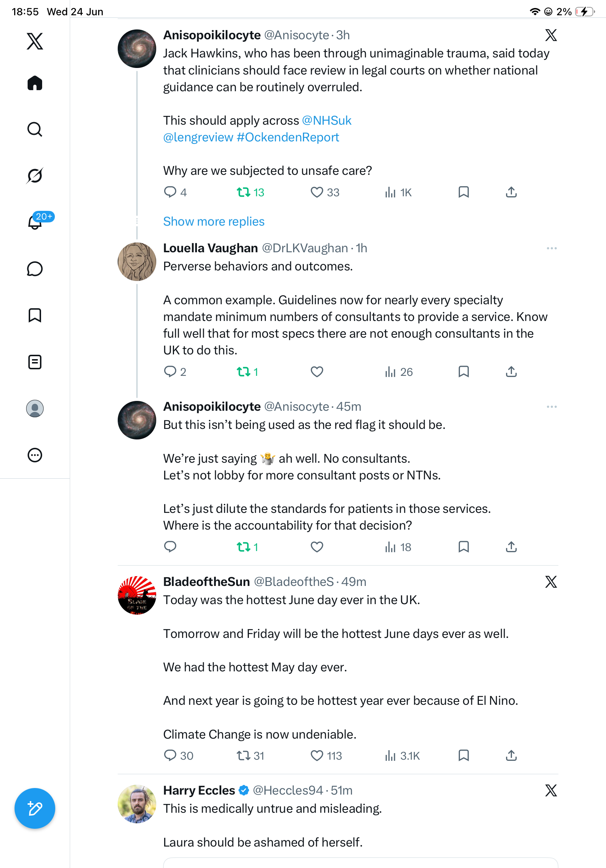Open Grok from the sidebar
The width and height of the screenshot is (606, 868).
click(x=35, y=176)
